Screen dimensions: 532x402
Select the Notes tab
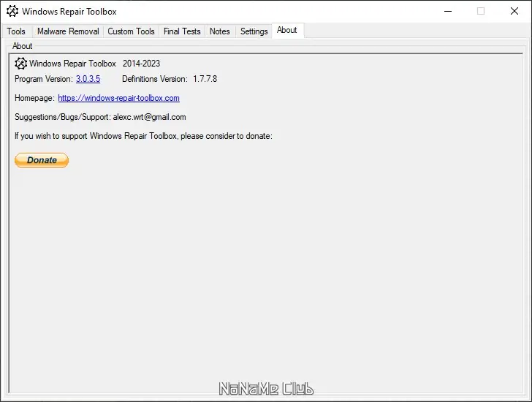[x=219, y=31]
